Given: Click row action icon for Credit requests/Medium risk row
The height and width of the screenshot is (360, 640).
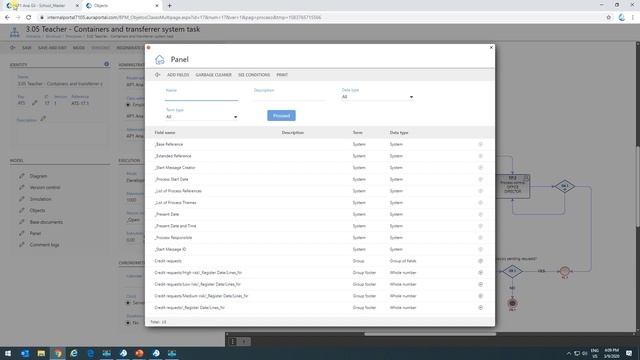Looking at the screenshot, I should pos(480,296).
